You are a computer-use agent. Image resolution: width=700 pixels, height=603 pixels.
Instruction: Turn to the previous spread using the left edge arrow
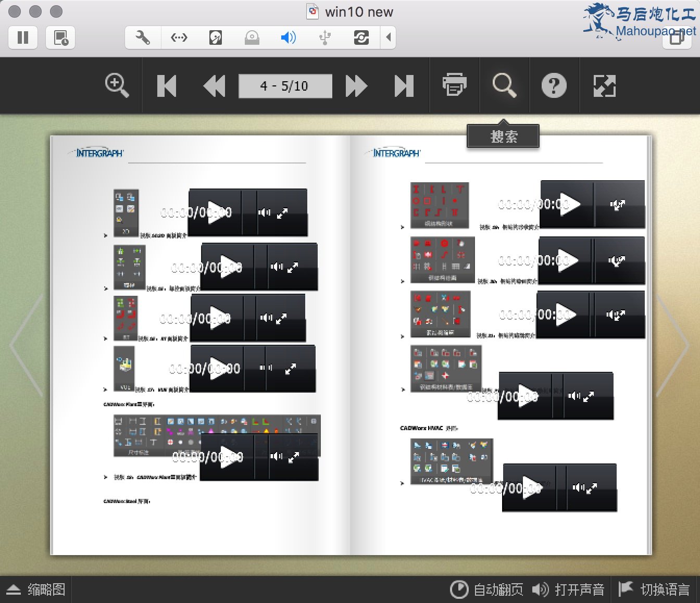[26, 345]
